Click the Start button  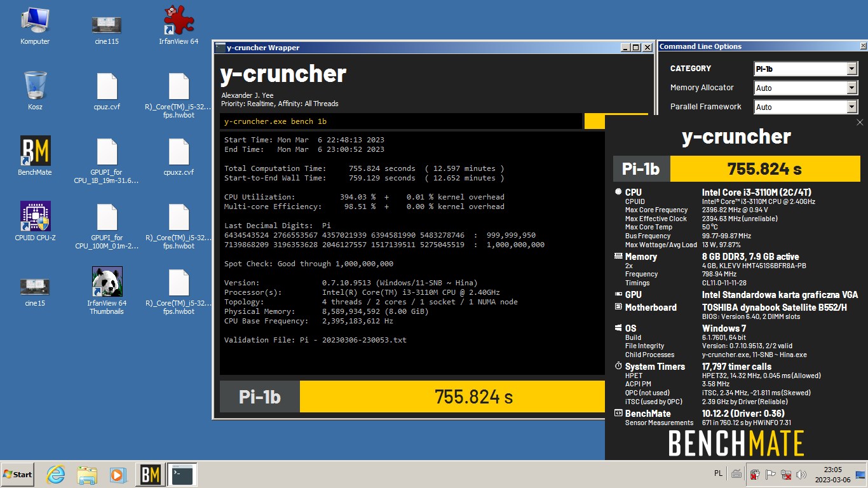click(x=18, y=474)
